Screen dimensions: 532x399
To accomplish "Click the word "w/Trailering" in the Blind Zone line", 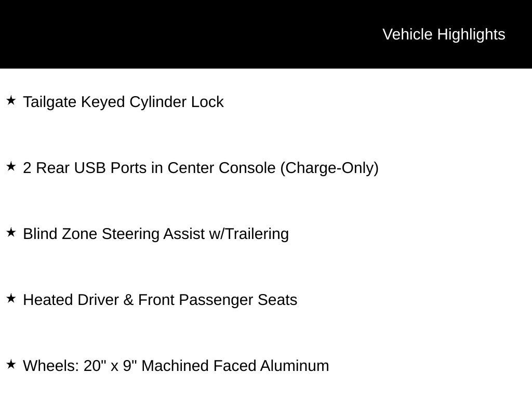I will pyautogui.click(x=249, y=234).
